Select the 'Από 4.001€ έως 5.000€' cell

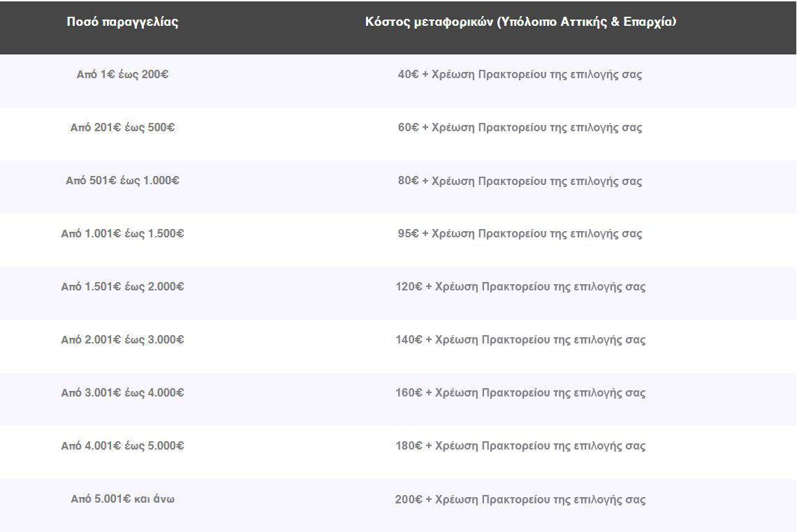(x=122, y=446)
